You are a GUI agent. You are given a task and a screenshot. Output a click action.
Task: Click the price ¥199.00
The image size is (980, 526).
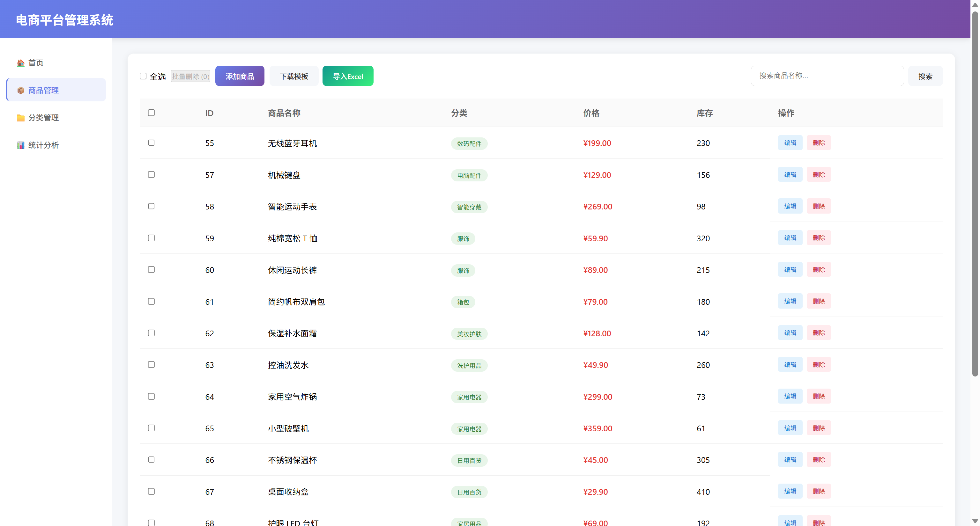coord(597,143)
